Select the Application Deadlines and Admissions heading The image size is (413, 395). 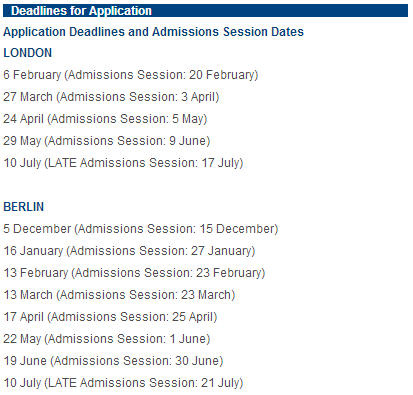[x=153, y=32]
